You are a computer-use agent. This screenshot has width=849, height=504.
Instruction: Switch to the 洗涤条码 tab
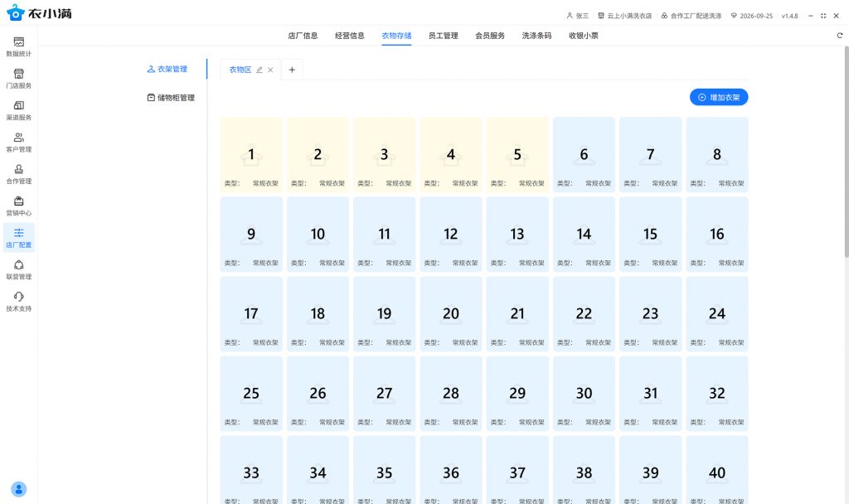point(536,36)
